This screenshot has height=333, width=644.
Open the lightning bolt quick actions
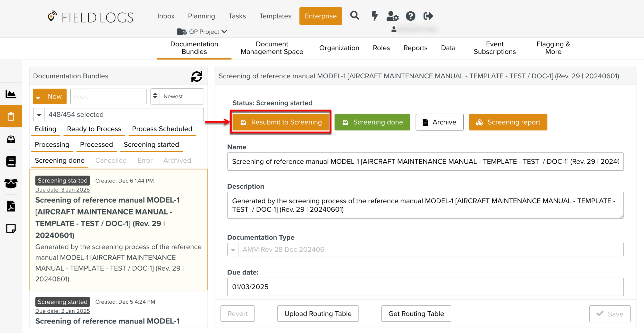[374, 16]
